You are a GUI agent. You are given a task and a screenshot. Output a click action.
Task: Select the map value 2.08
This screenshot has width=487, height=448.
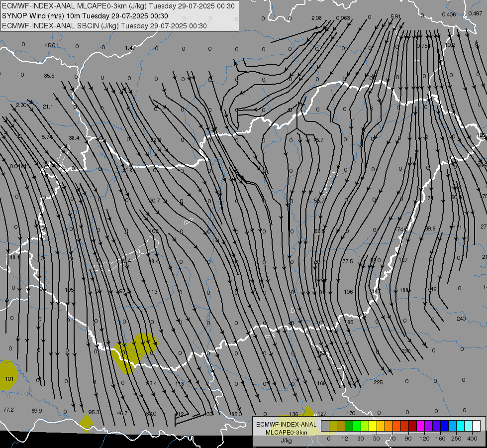[x=316, y=18]
